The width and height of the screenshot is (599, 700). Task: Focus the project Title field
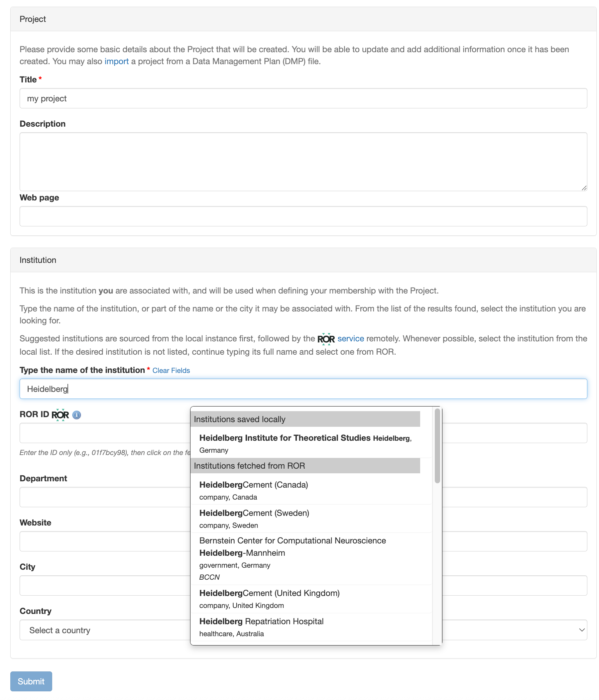pyautogui.click(x=303, y=98)
